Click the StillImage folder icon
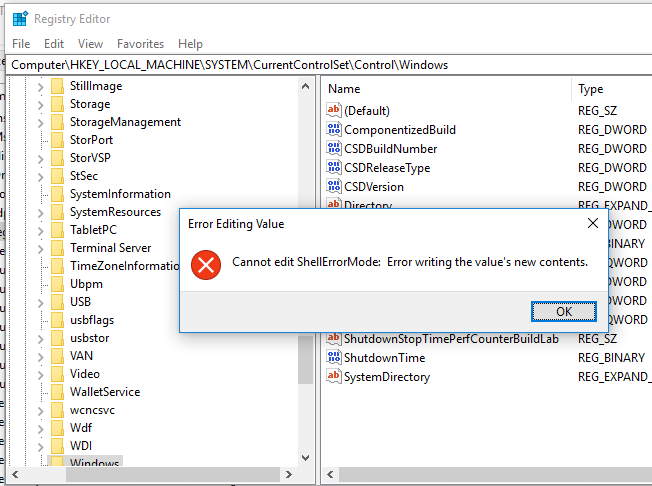The height and width of the screenshot is (486, 652). [57, 86]
